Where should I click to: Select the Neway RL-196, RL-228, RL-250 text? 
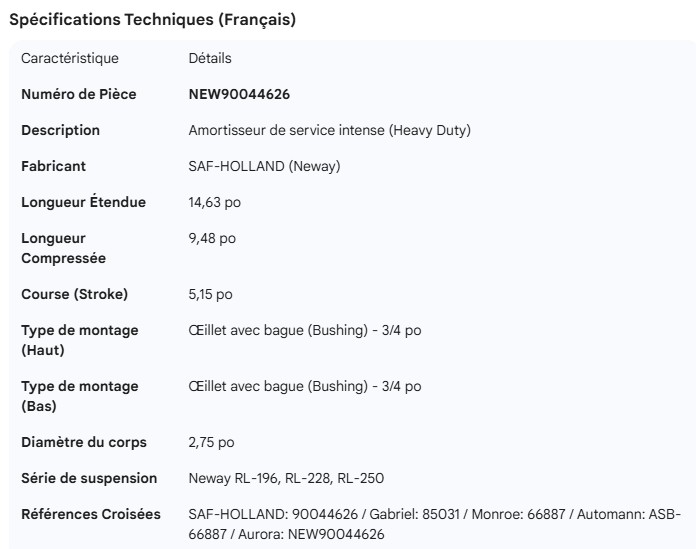tap(286, 478)
